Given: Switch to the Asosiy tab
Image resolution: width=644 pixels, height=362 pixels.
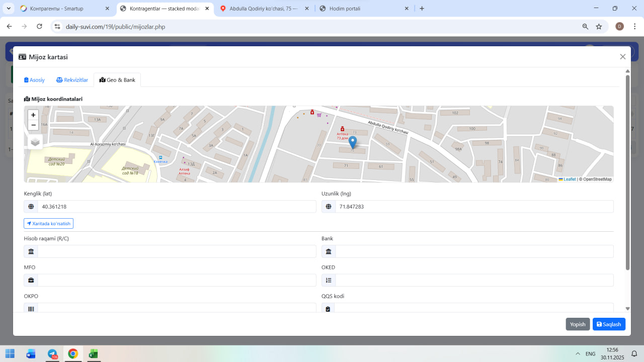Looking at the screenshot, I should click(35, 80).
